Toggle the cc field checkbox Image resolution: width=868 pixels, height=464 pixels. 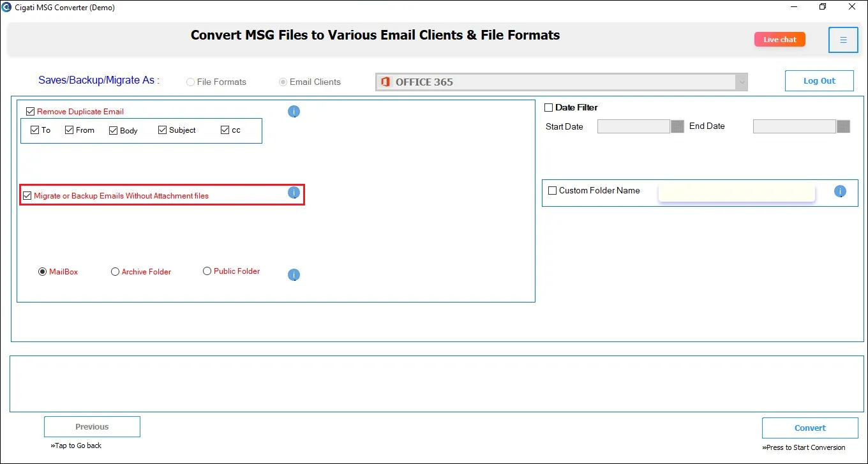[x=225, y=130]
